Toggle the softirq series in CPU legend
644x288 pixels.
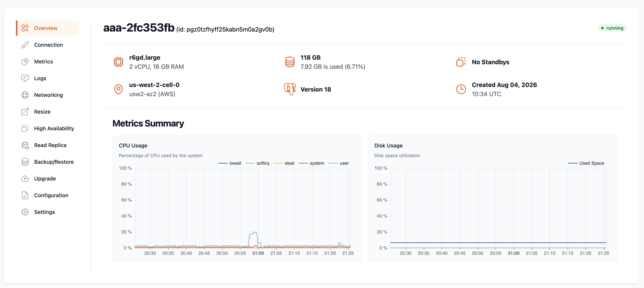pyautogui.click(x=257, y=163)
